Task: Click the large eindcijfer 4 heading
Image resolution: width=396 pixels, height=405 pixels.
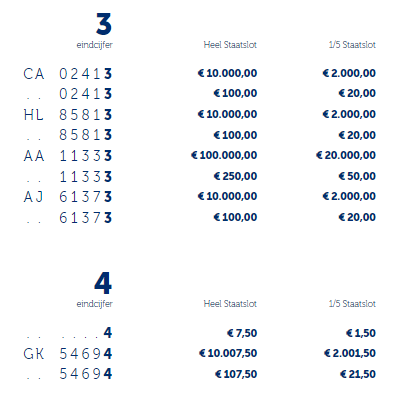Action: coord(103,283)
